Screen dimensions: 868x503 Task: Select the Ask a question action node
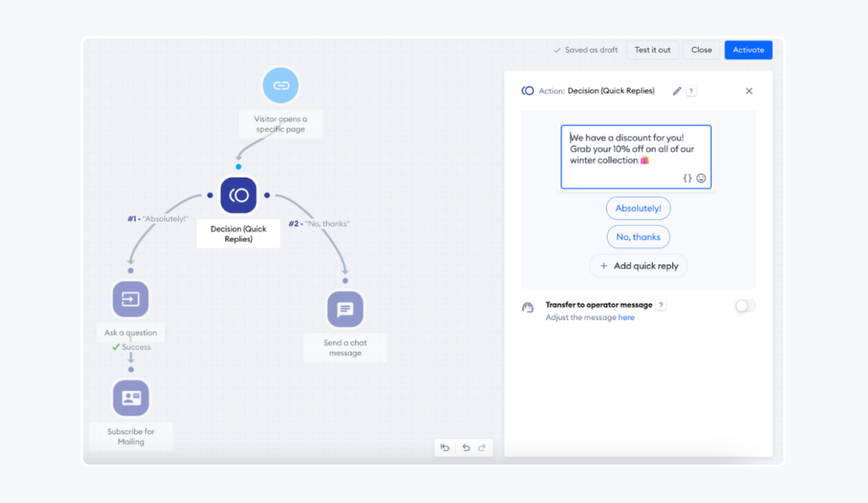pyautogui.click(x=131, y=298)
